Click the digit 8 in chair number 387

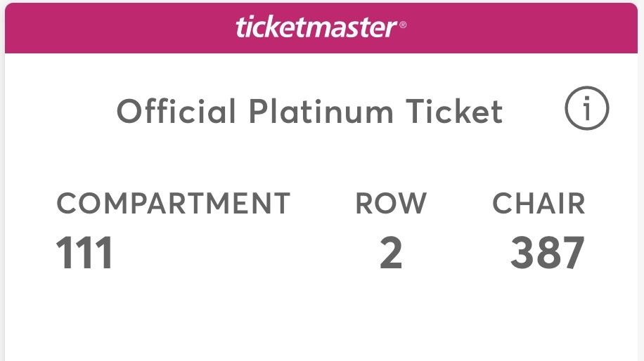(x=548, y=253)
